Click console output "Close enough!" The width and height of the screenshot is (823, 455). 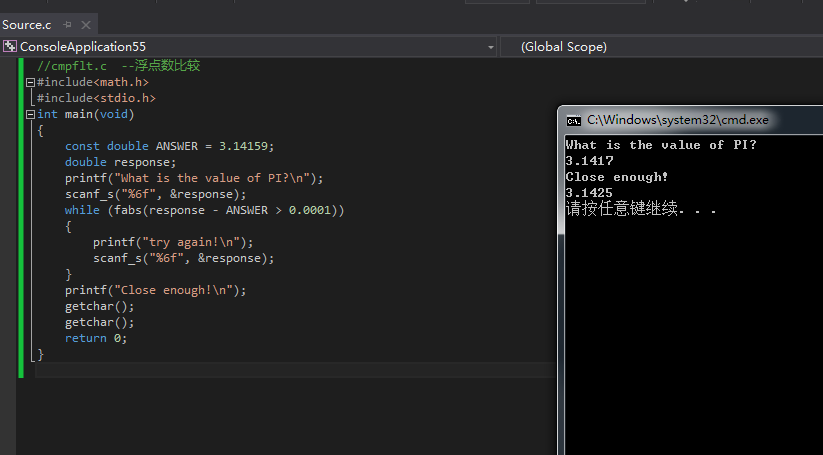coord(617,177)
